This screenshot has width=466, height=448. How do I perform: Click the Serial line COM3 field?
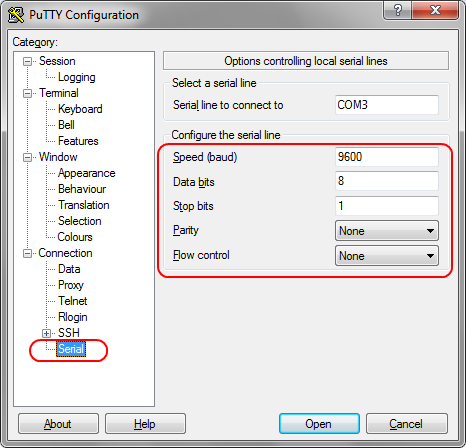pyautogui.click(x=387, y=105)
